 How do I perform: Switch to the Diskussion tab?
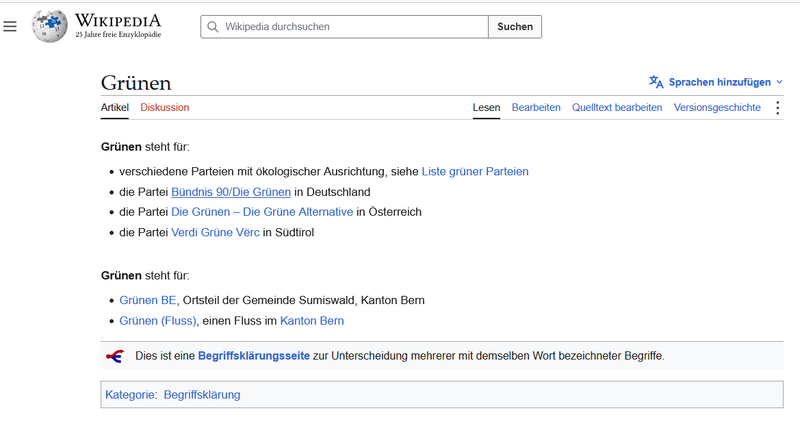coord(165,108)
